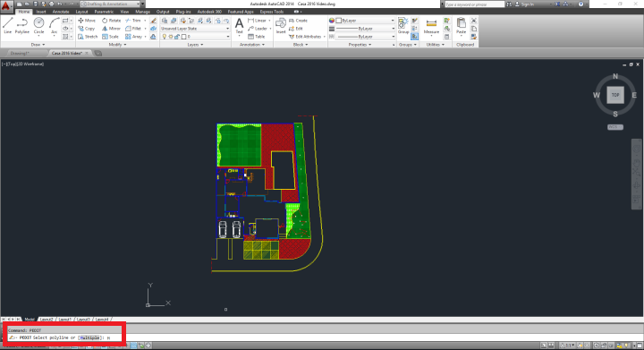Click the N compass direction on ViewCube
Viewport: 644px width, 350px height.
(x=615, y=76)
